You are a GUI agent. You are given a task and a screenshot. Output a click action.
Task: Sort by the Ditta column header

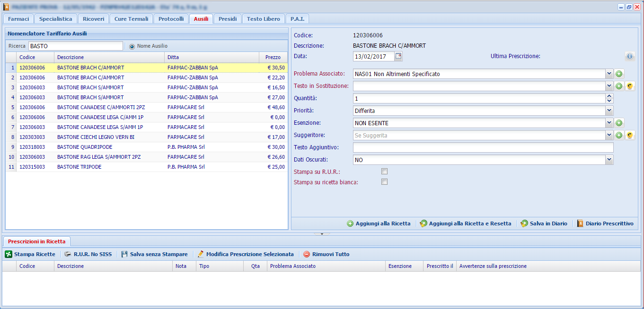coord(212,57)
